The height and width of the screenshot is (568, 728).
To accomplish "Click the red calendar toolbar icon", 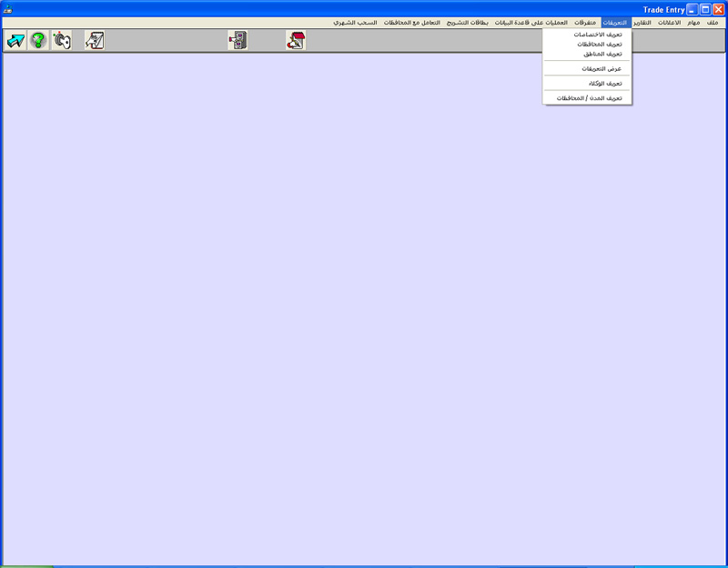I will (295, 40).
